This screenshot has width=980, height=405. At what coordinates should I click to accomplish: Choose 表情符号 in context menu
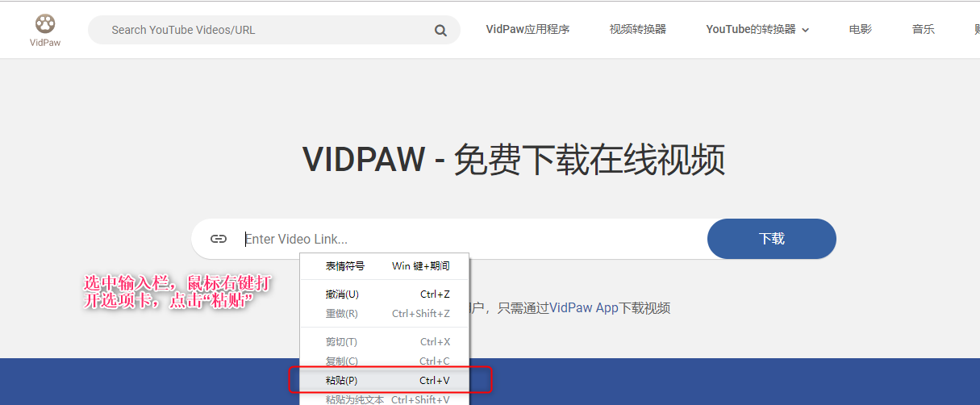click(x=385, y=266)
